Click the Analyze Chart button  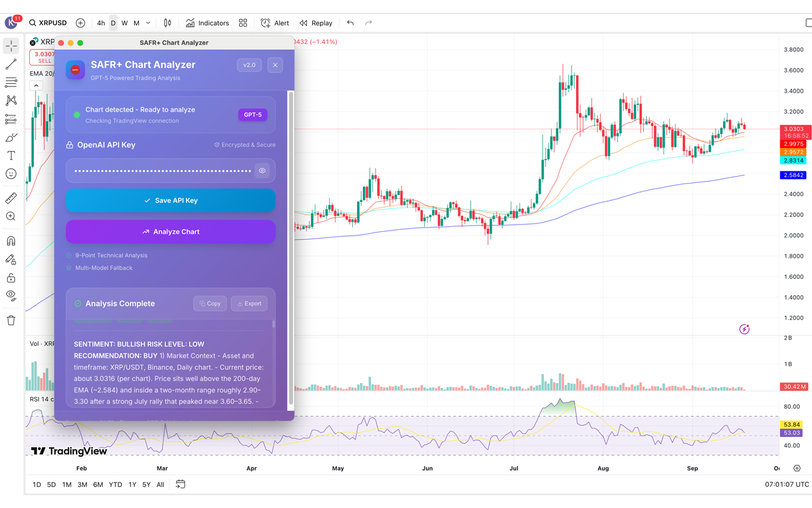click(171, 232)
